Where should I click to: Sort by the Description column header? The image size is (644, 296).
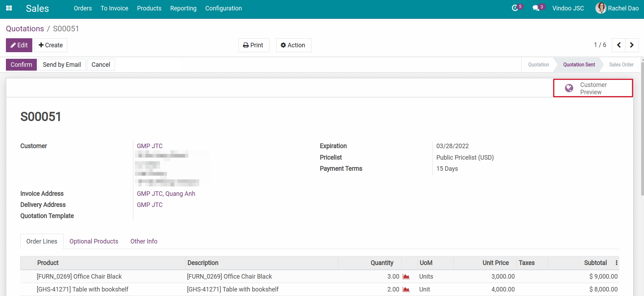click(262, 263)
